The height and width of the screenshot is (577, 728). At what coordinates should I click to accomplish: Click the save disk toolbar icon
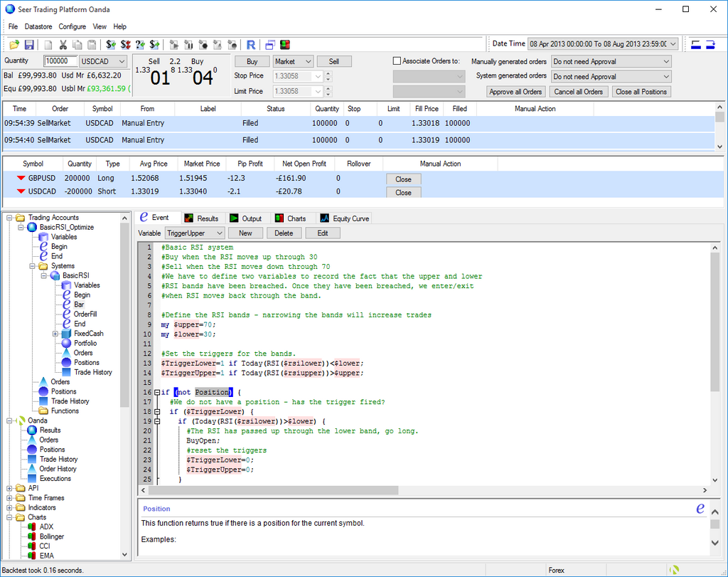coord(29,44)
